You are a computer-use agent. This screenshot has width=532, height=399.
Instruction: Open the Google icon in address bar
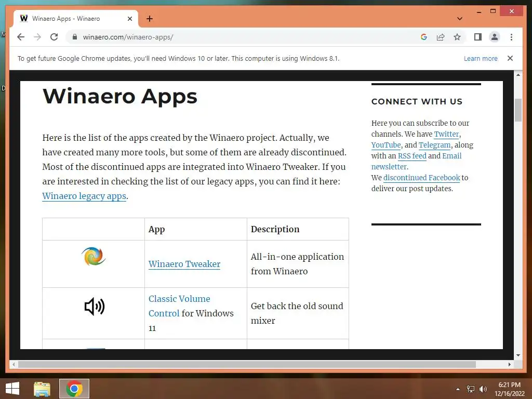click(424, 37)
